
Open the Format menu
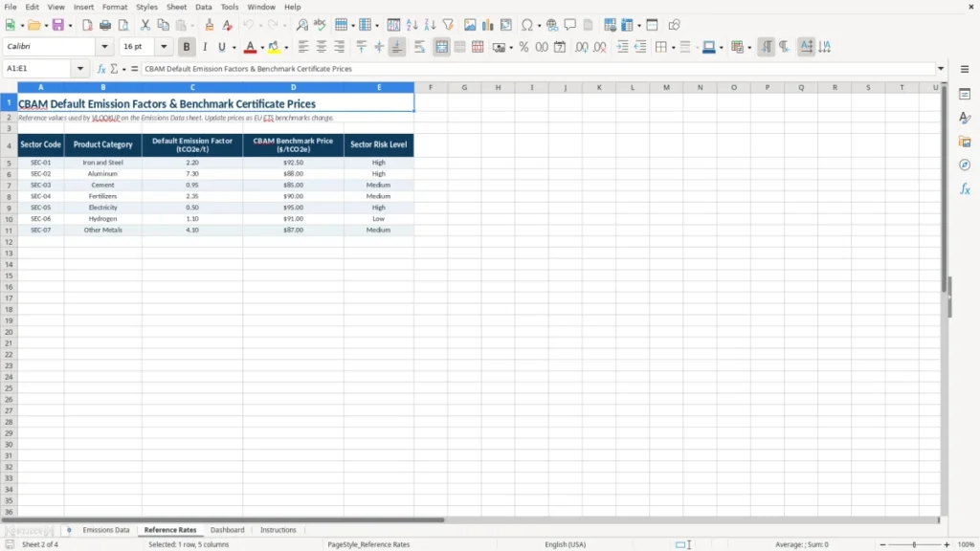[115, 7]
